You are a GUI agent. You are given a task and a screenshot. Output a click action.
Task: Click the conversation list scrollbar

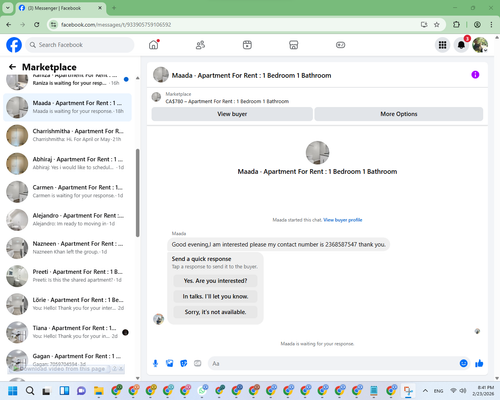point(137,193)
